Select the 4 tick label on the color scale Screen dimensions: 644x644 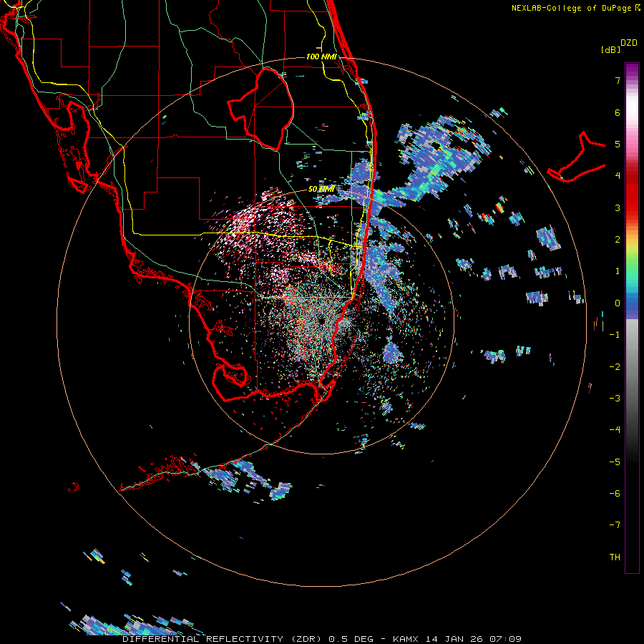618,176
